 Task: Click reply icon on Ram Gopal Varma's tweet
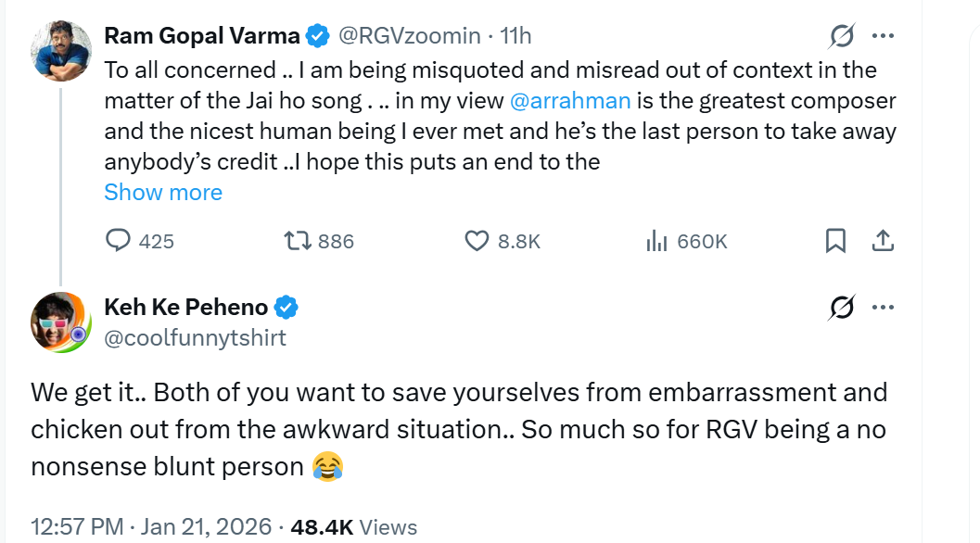118,241
